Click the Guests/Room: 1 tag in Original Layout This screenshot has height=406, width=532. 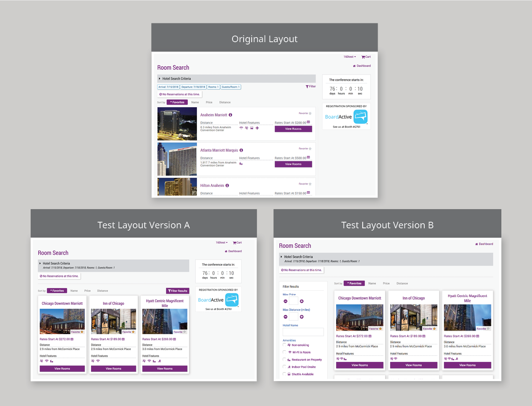pos(231,87)
